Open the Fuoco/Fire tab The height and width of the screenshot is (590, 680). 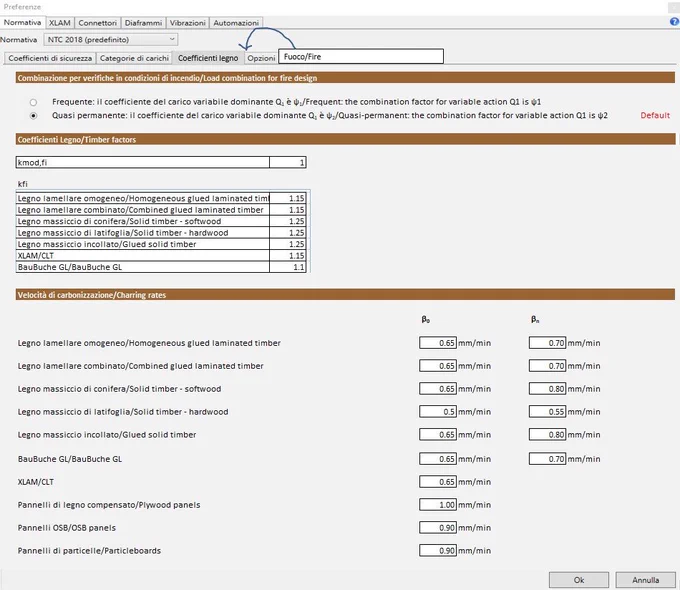pyautogui.click(x=361, y=56)
